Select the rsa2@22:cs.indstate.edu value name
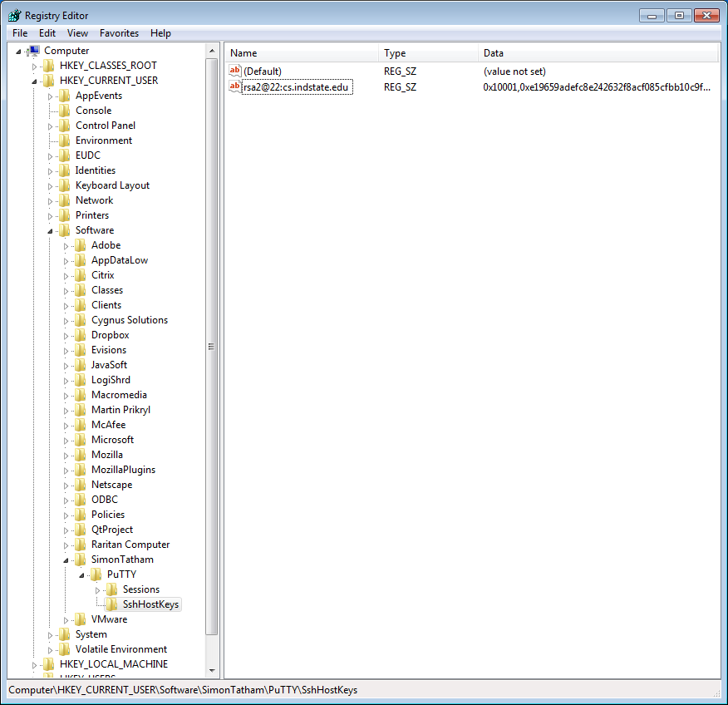 pos(296,87)
